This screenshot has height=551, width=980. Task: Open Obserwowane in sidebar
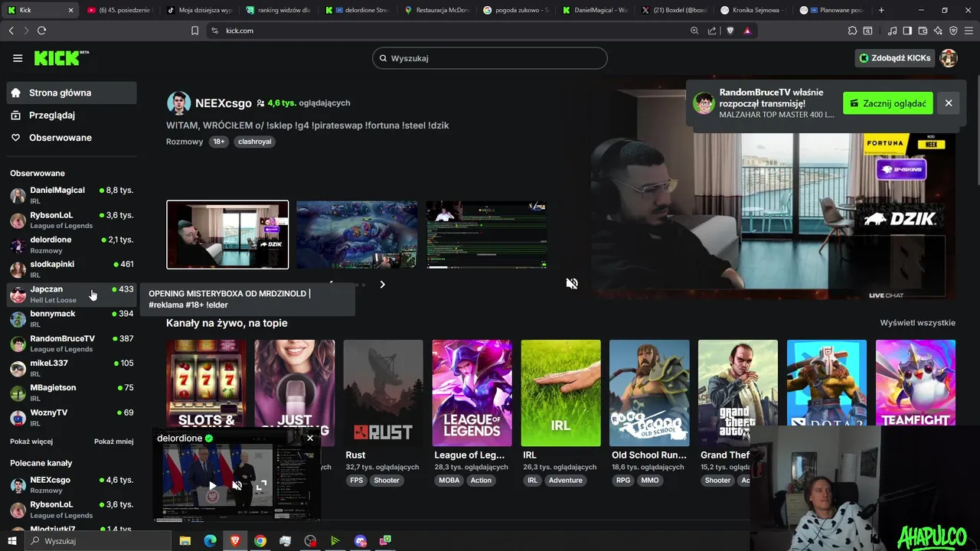(x=71, y=138)
